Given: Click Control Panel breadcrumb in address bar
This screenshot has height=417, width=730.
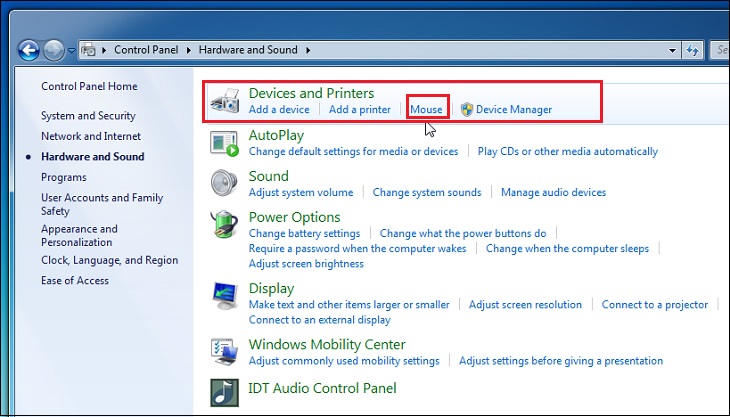Looking at the screenshot, I should coord(146,50).
